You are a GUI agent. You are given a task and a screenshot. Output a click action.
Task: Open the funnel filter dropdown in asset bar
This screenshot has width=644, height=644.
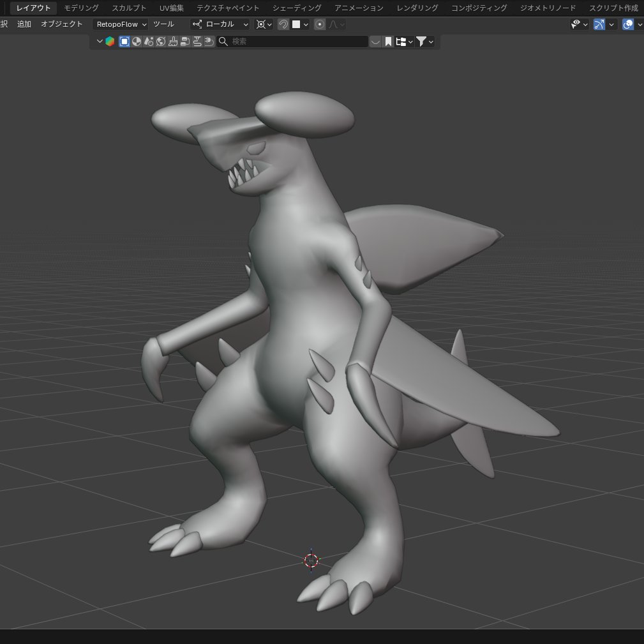(x=424, y=41)
